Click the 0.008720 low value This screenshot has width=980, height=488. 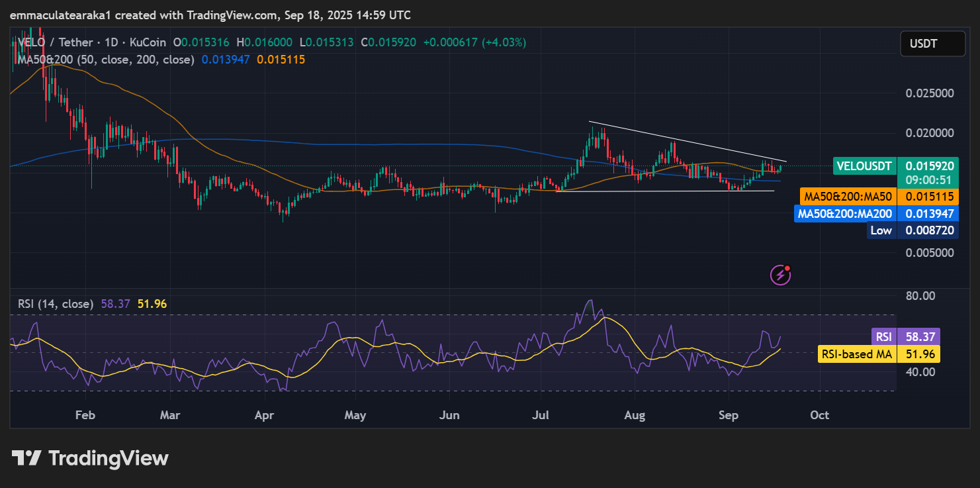tap(929, 230)
